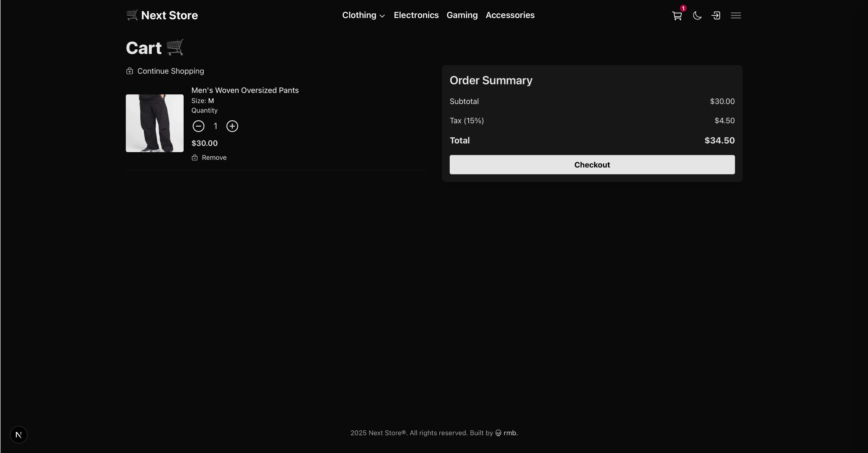
Task: Click the sign-in arrow icon
Action: click(716, 15)
